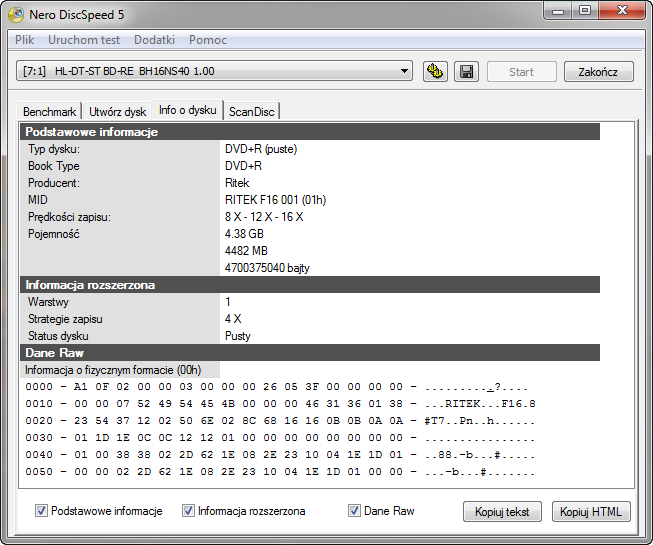Click the raw data row 0040
This screenshot has height=545, width=653.
[280, 455]
